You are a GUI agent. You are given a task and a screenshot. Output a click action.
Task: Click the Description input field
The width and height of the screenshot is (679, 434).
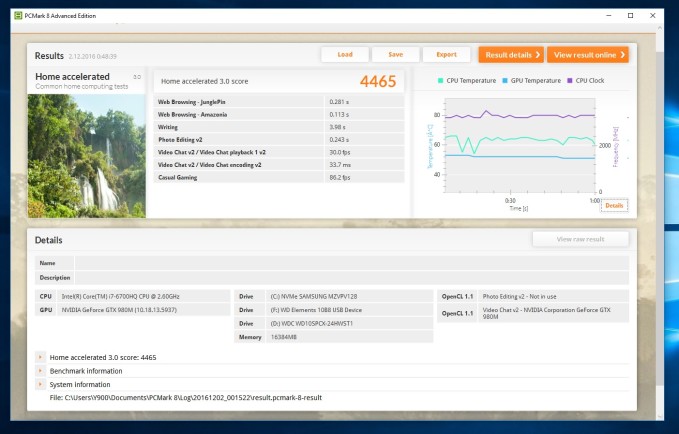[352, 278]
